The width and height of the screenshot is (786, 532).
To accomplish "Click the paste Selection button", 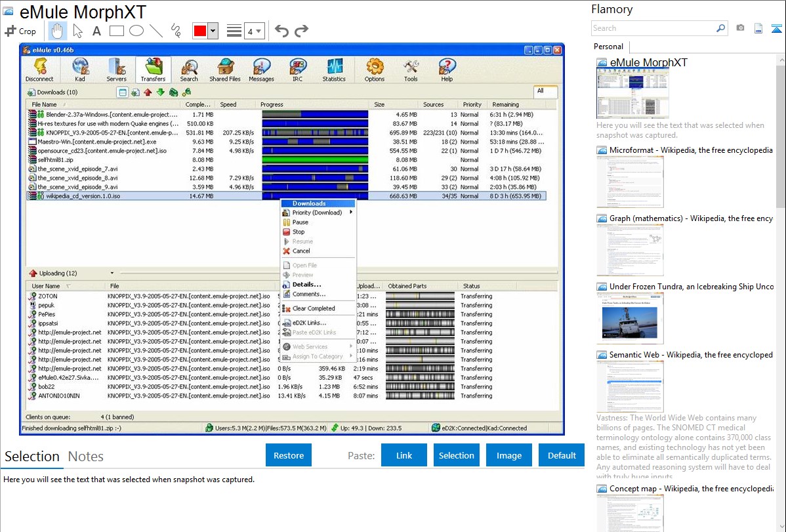I will [x=457, y=455].
